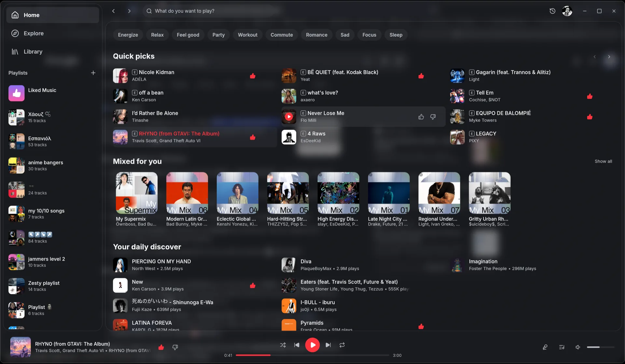Select the Workout mood chip
The image size is (625, 364).
248,35
